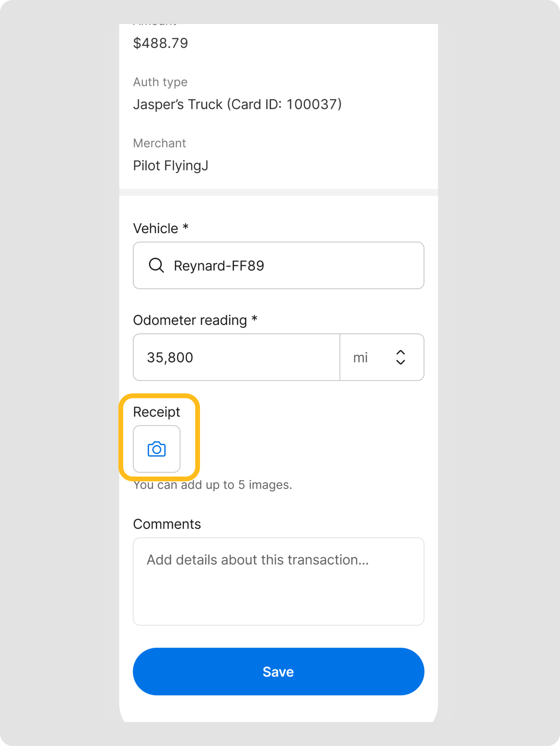Image resolution: width=560 pixels, height=746 pixels.
Task: Click into the Comments text area
Action: [x=278, y=581]
